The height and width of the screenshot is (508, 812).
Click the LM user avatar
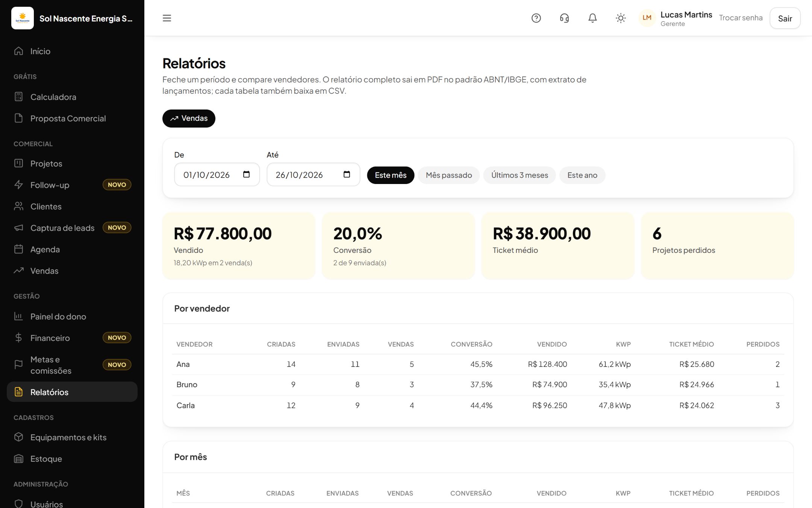(647, 18)
